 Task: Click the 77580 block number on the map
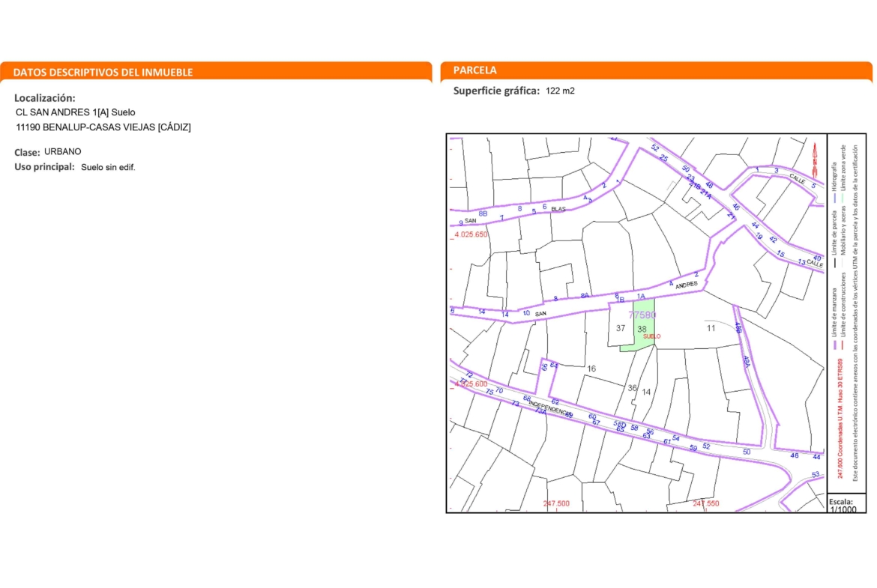pyautogui.click(x=642, y=315)
